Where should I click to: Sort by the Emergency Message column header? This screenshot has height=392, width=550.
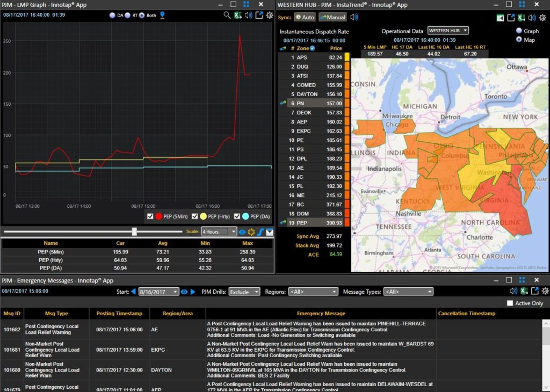click(x=321, y=314)
